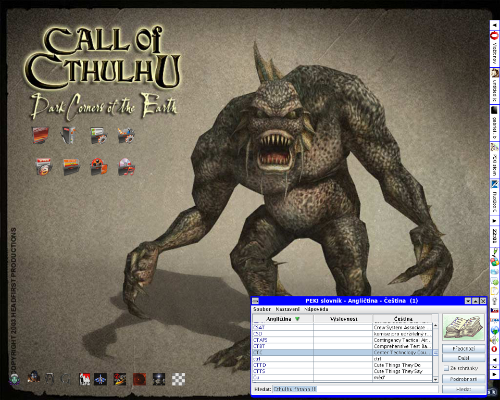Launch the checkered flag icon
Image resolution: width=500 pixels, height=400 pixels.
click(x=178, y=379)
